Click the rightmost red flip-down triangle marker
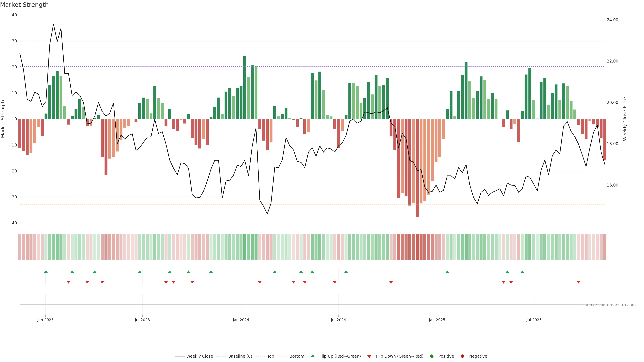The width and height of the screenshot is (644, 362). point(578,282)
